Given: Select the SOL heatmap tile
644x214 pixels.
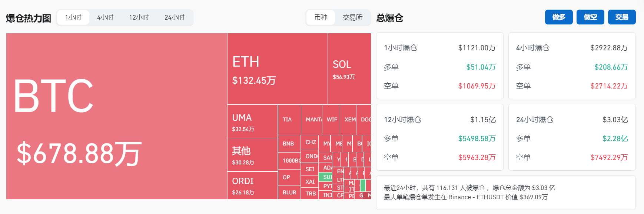Looking at the screenshot, I should pyautogui.click(x=349, y=69).
